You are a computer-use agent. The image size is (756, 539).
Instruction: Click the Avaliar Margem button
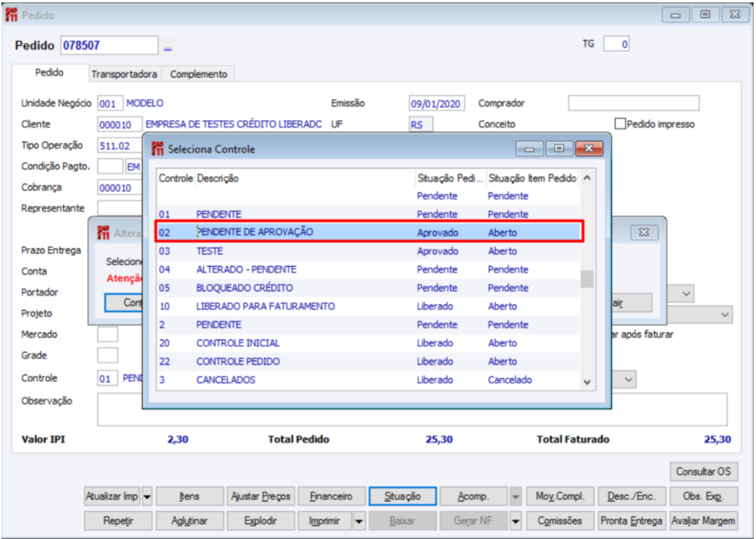click(x=704, y=521)
